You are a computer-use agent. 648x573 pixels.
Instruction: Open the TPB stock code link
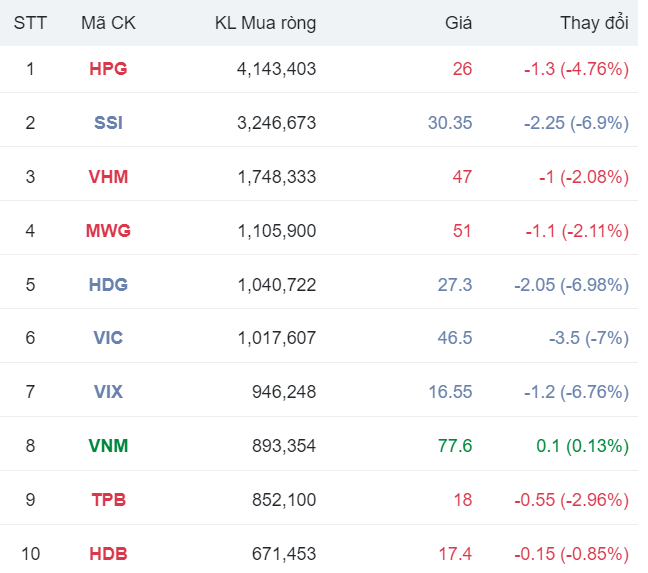tap(108, 500)
